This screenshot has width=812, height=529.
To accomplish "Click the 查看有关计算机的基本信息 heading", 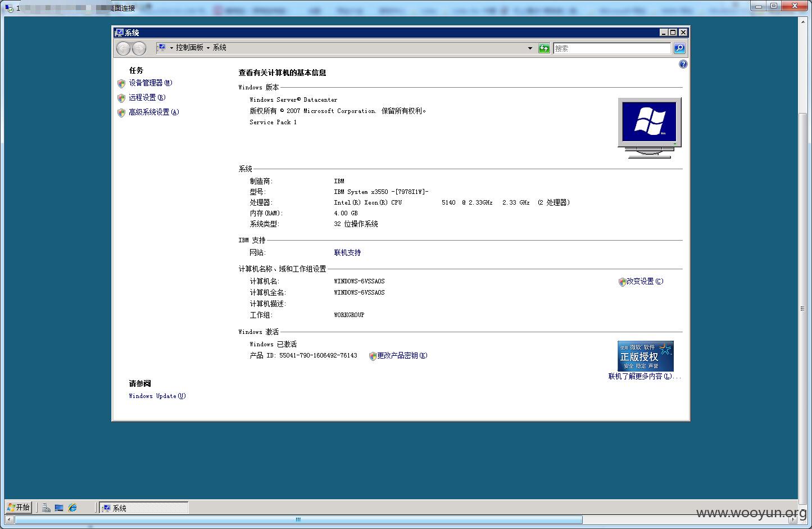I will pyautogui.click(x=282, y=73).
